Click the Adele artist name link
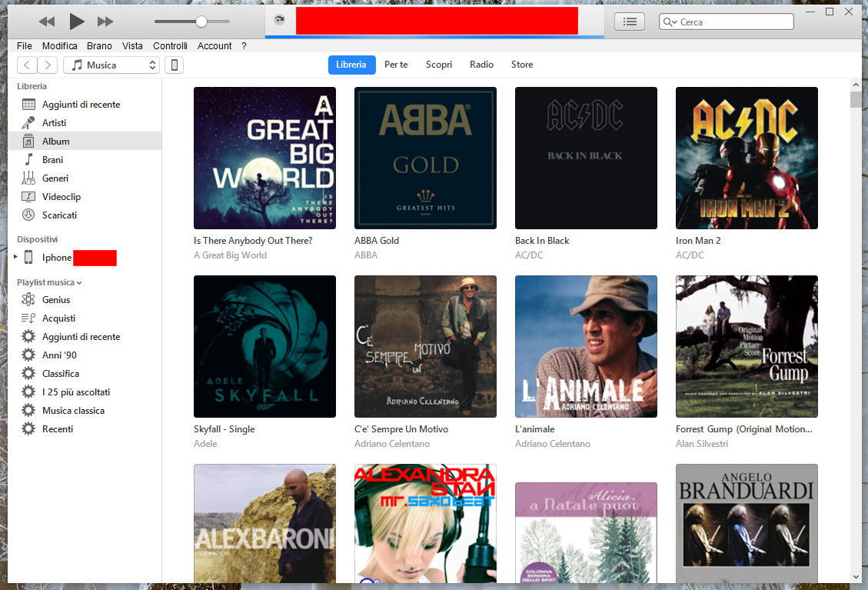Viewport: 868px width, 590px height. (x=205, y=444)
